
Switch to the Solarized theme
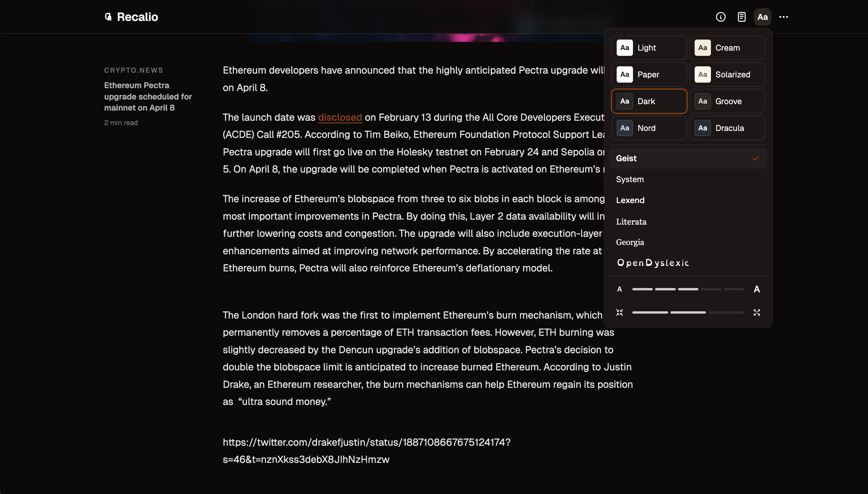coord(727,74)
